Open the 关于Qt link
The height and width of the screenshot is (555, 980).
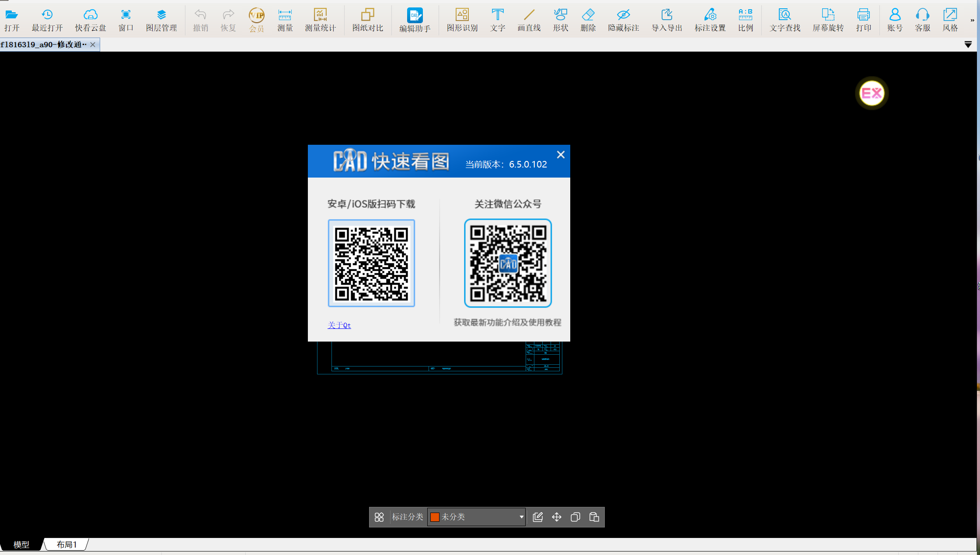(x=339, y=325)
